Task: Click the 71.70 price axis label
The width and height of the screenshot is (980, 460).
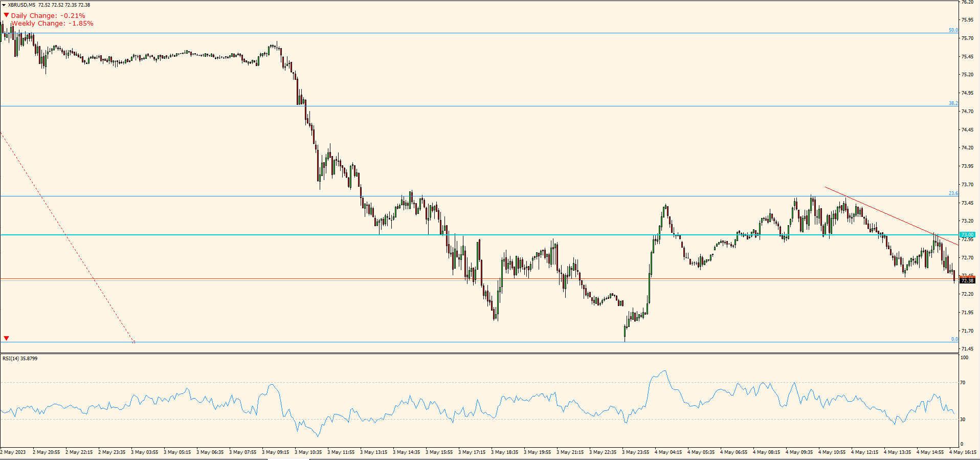Action: click(967, 331)
